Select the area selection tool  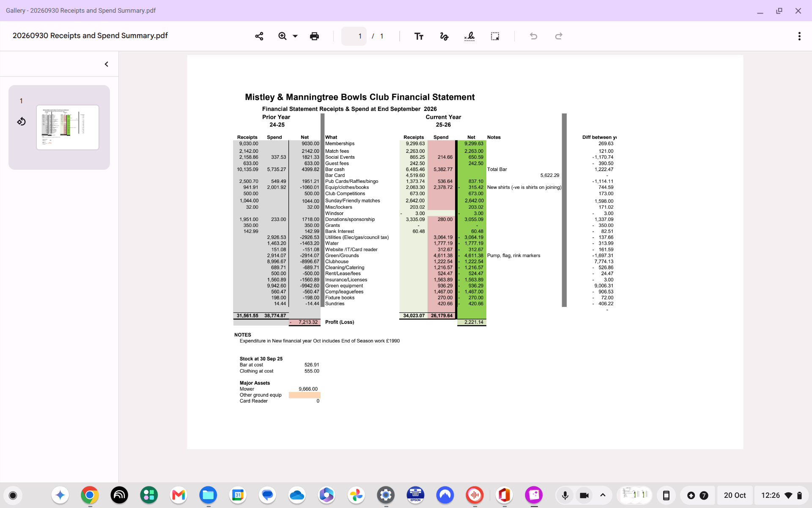pos(495,36)
